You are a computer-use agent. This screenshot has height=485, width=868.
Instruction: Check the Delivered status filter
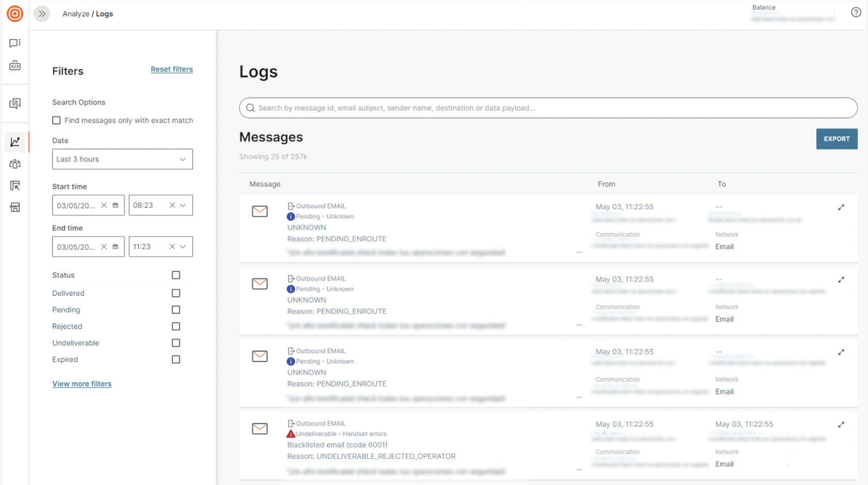176,293
